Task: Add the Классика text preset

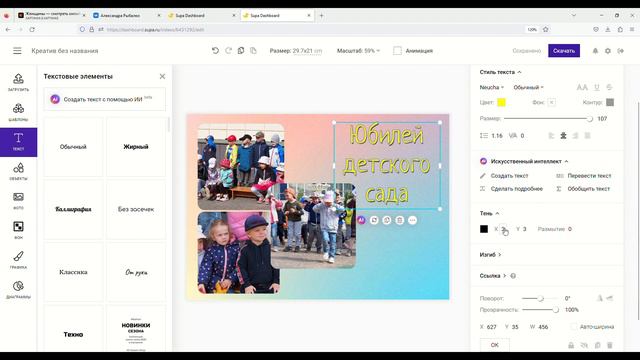Action: pos(73,272)
